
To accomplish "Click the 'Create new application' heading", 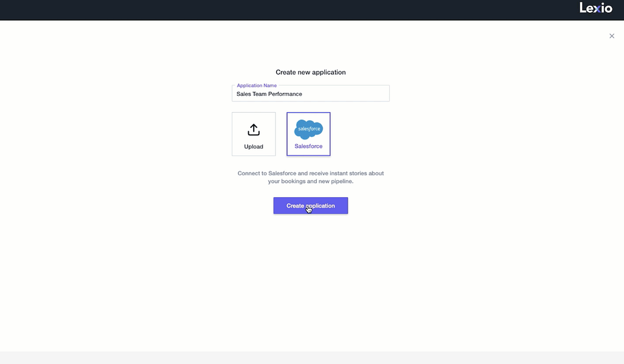I will 310,72.
